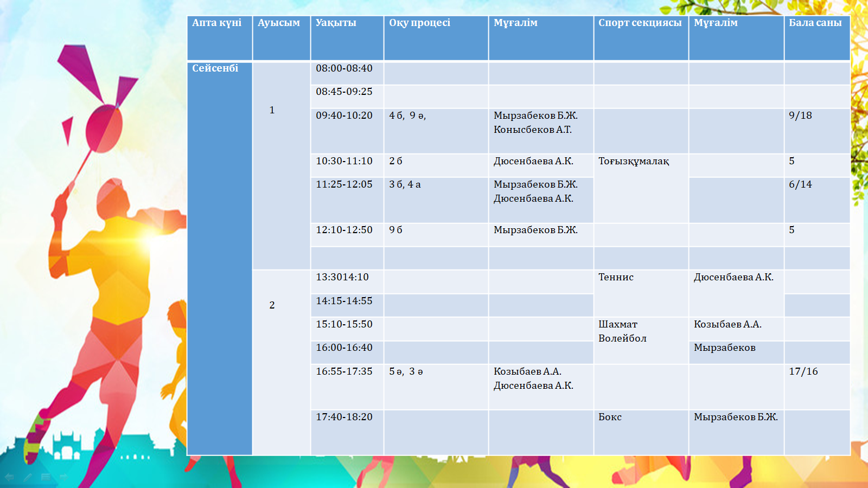Viewport: 868px width, 488px height.
Task: Select the 16:55-17:35 time slot
Action: coord(347,387)
